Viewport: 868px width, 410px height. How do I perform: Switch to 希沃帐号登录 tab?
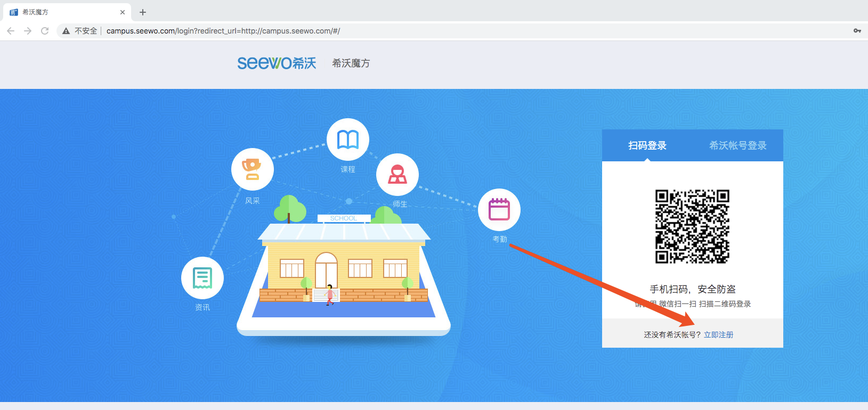tap(738, 145)
